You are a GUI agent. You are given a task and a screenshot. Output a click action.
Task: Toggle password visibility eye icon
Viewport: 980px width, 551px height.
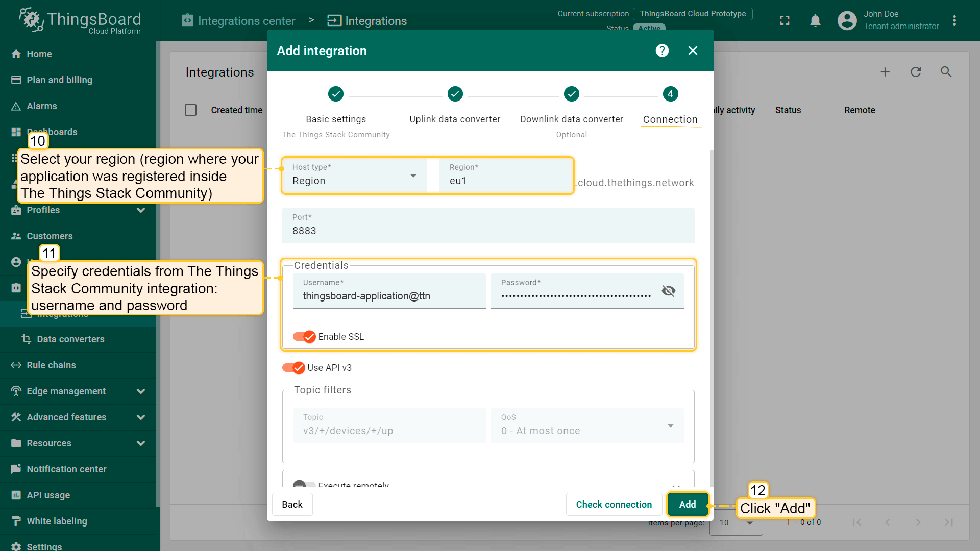pyautogui.click(x=668, y=291)
